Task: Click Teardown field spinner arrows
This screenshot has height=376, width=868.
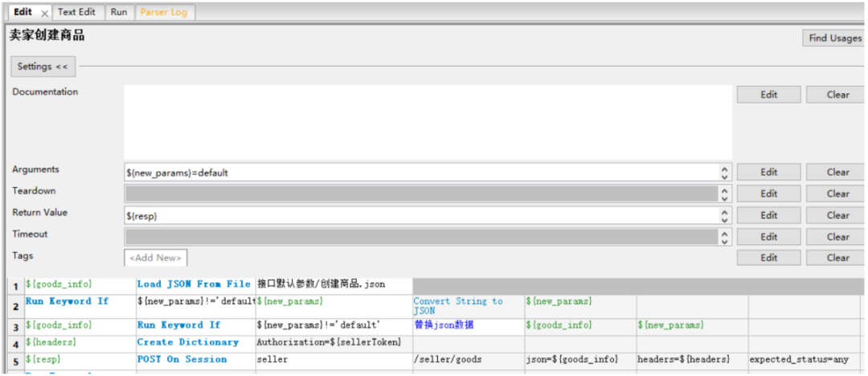Action: 725,194
